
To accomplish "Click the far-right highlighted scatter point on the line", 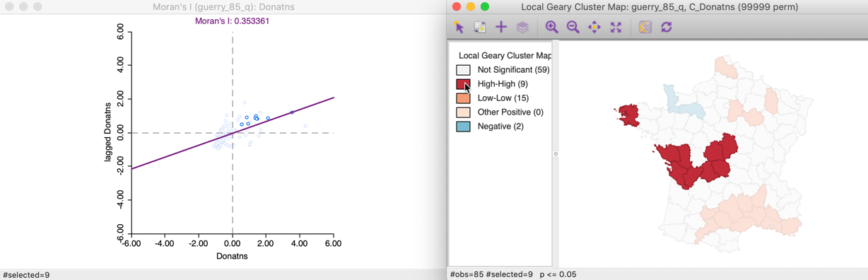I will tap(292, 112).
